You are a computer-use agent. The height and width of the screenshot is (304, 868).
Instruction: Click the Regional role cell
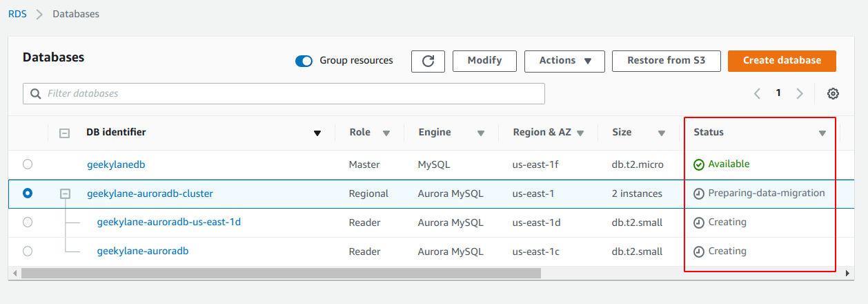pyautogui.click(x=368, y=193)
